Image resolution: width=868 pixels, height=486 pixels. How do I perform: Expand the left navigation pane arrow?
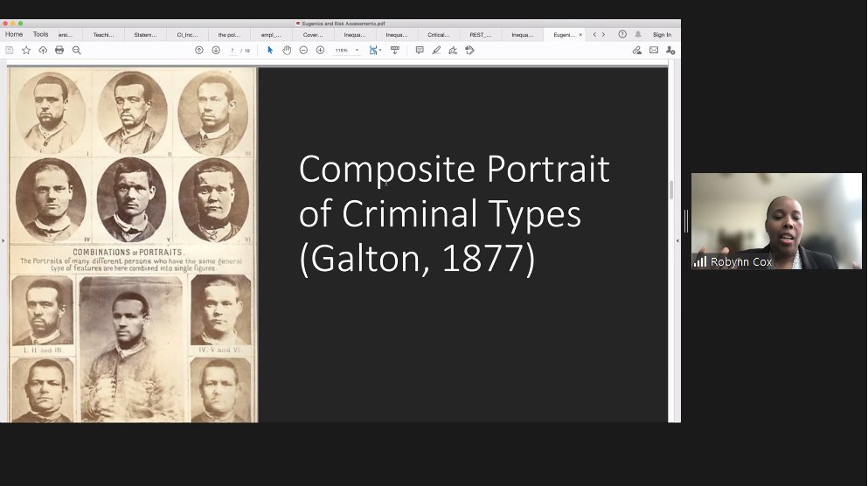click(3, 240)
